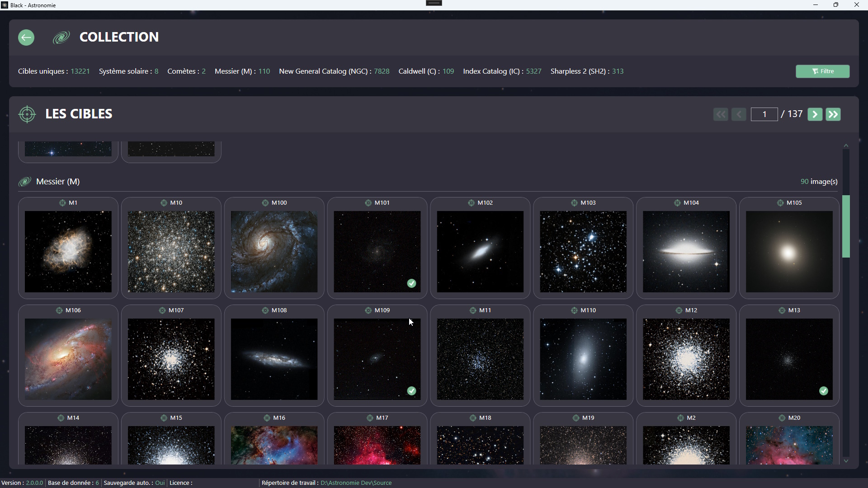Select the Messier (M) catalog count

pyautogui.click(x=264, y=71)
